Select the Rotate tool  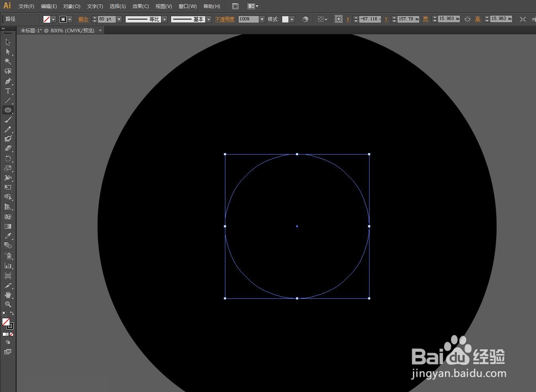8,159
